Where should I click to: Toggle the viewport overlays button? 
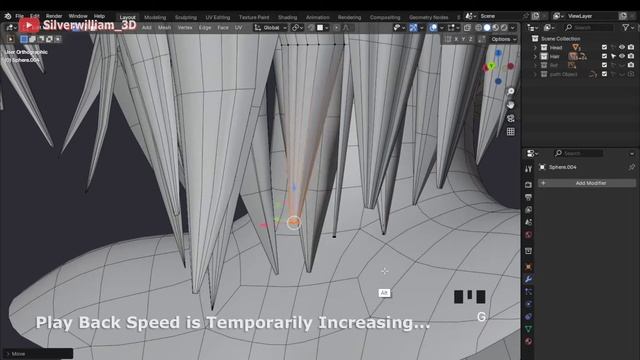click(x=433, y=28)
